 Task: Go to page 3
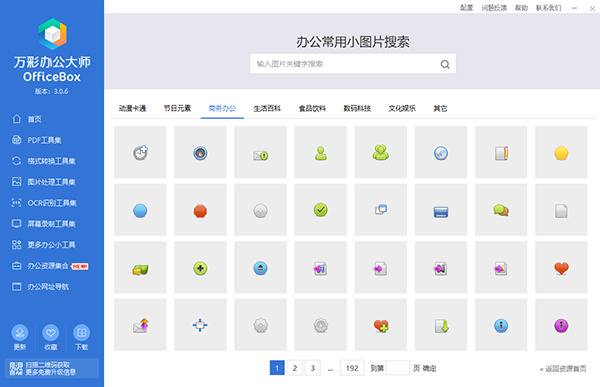313,368
